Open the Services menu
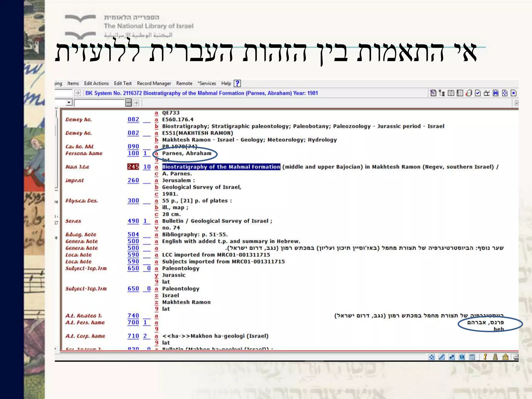 (207, 83)
